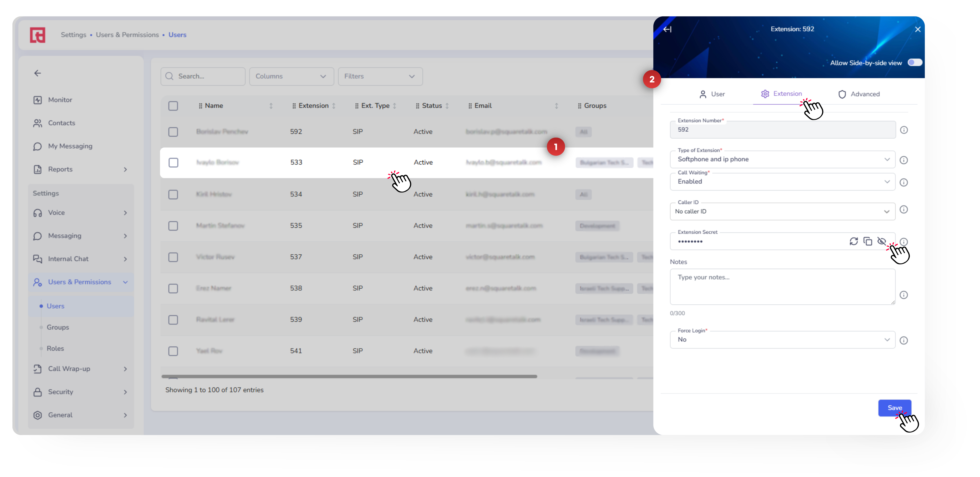Image resolution: width=980 pixels, height=477 pixels.
Task: Open Monitor from the sidebar
Action: click(60, 100)
